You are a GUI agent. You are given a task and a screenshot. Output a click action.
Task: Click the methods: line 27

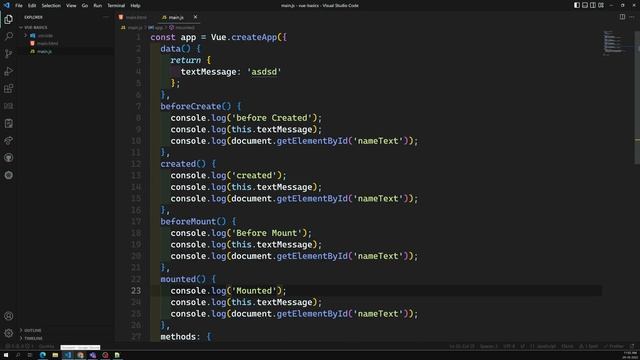186,337
